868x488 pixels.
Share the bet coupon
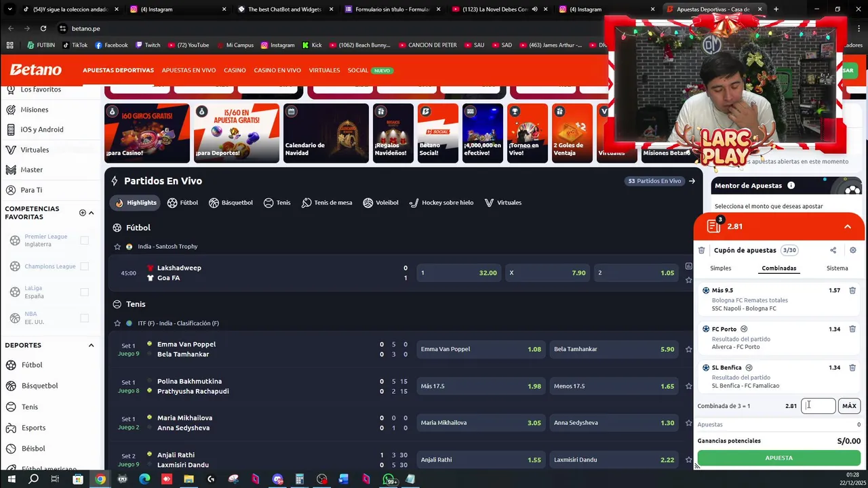click(833, 250)
